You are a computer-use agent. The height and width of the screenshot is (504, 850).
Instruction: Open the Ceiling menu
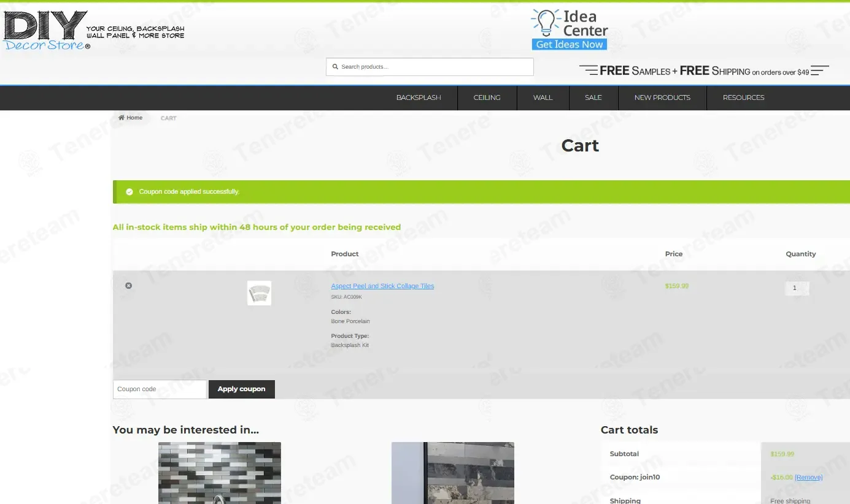click(487, 97)
